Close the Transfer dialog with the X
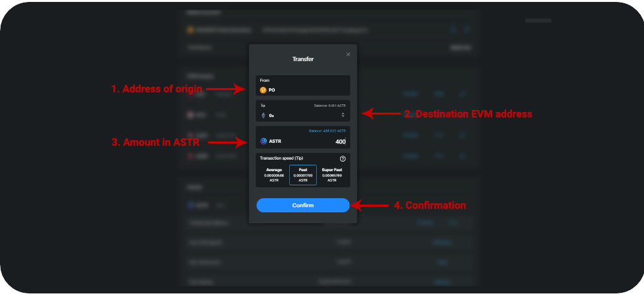644x296 pixels. tap(348, 54)
